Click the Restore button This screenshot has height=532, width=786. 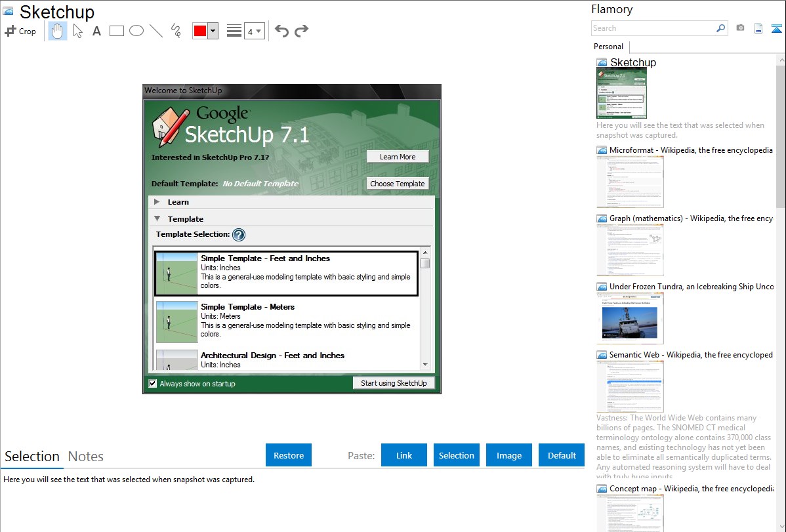pos(289,455)
